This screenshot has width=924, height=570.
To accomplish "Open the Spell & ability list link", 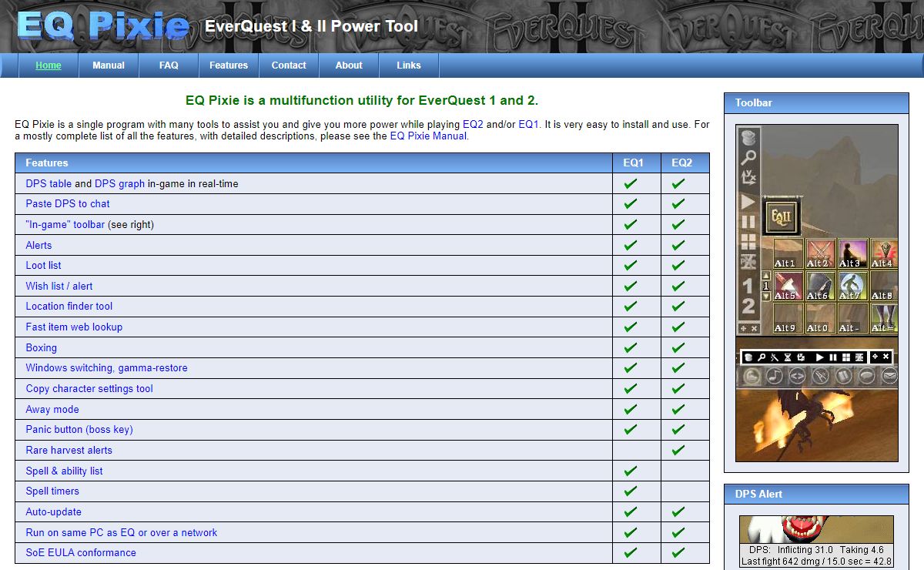I will pyautogui.click(x=64, y=471).
